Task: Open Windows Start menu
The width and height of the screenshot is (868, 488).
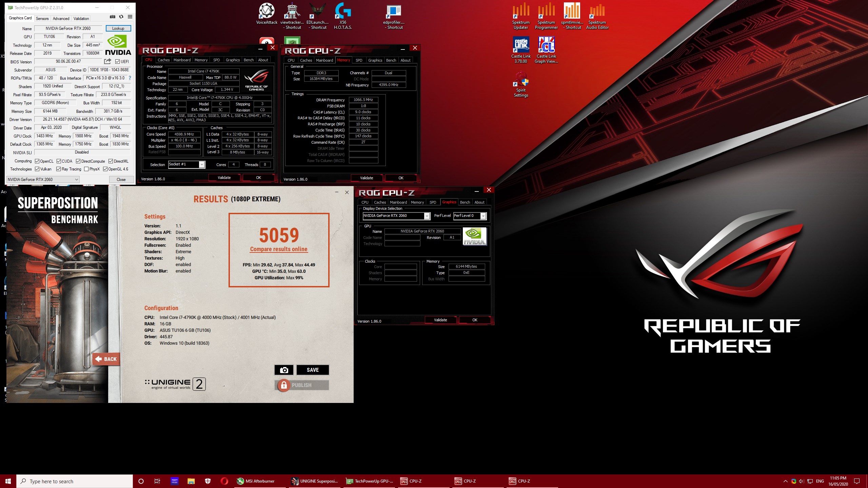Action: [8, 481]
